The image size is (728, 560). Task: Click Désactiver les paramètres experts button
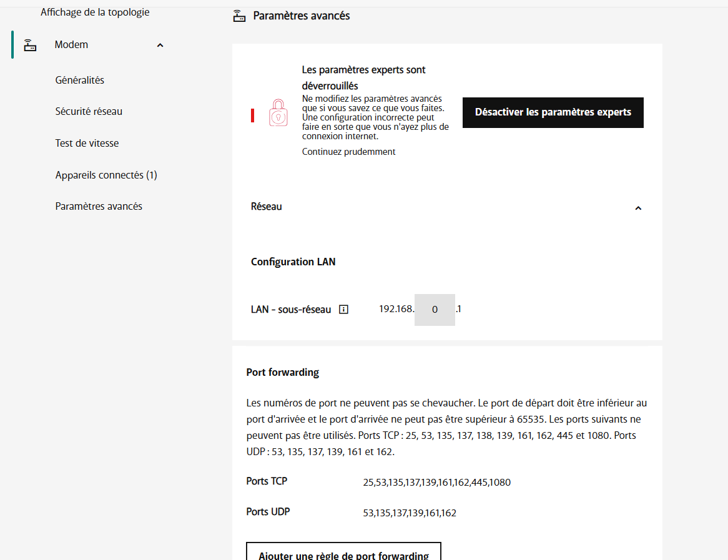pos(553,112)
